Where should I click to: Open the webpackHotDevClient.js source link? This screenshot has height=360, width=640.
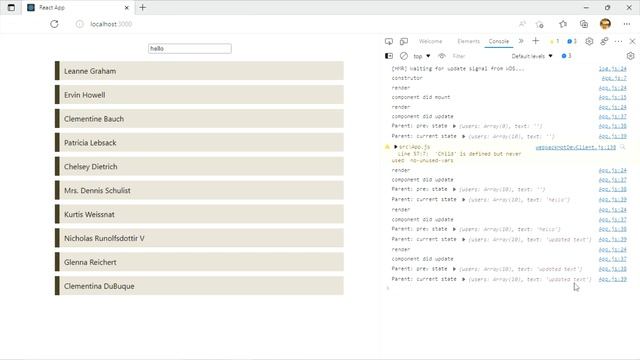click(x=576, y=147)
